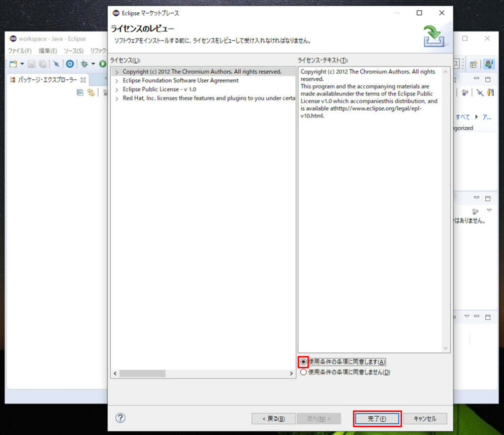Viewport: 504px width, 435px height.
Task: Click the Save disk toolbar icon
Action: pyautogui.click(x=31, y=64)
